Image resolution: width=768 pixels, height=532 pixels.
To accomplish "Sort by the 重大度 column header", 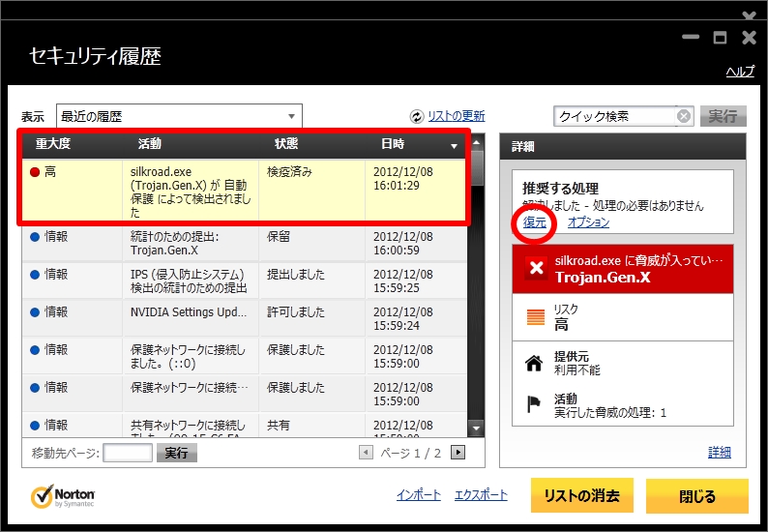I will 53,143.
